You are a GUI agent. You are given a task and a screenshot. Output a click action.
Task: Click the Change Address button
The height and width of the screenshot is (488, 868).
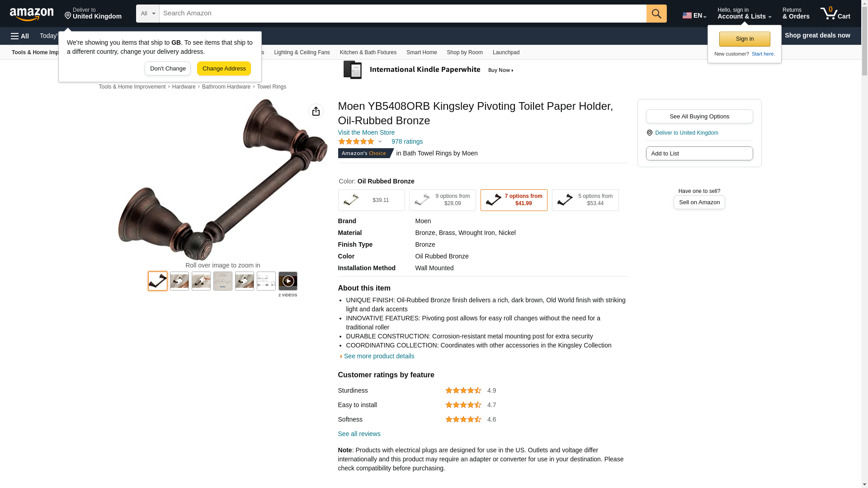tap(224, 69)
